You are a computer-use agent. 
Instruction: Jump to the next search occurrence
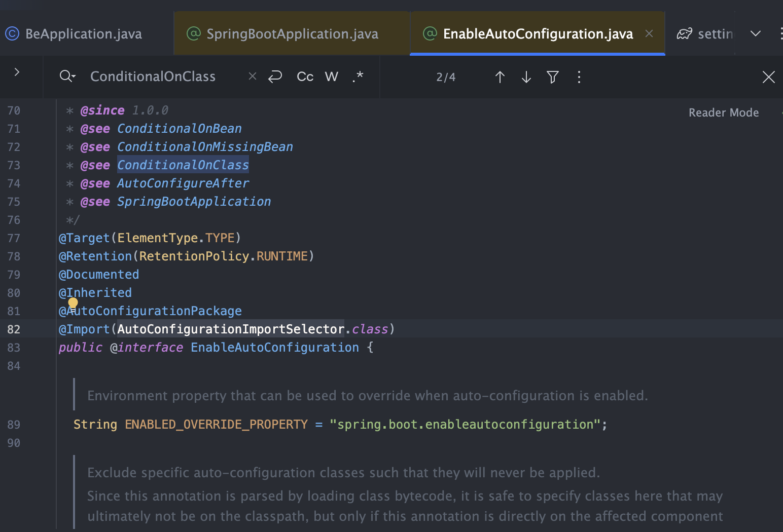point(526,77)
